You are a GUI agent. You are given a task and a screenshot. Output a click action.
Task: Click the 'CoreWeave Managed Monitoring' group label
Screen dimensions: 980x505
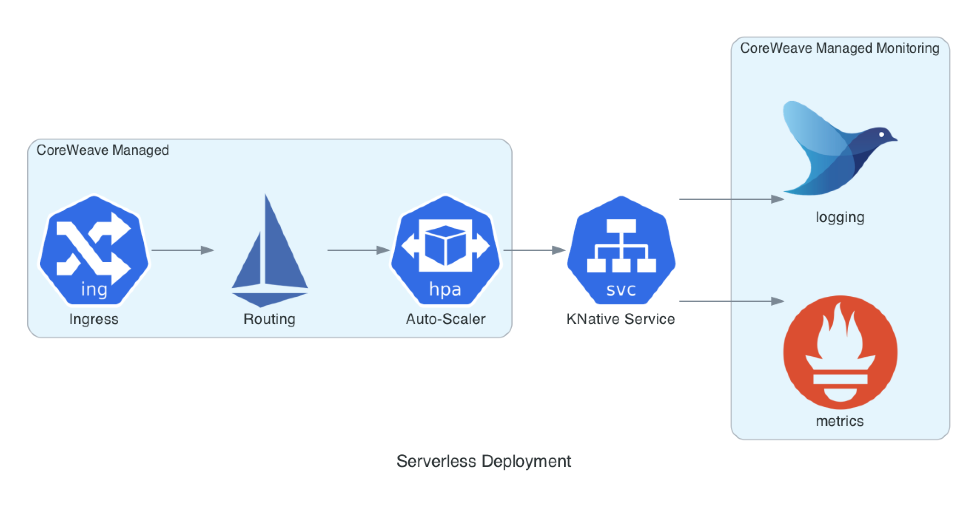[x=840, y=48]
